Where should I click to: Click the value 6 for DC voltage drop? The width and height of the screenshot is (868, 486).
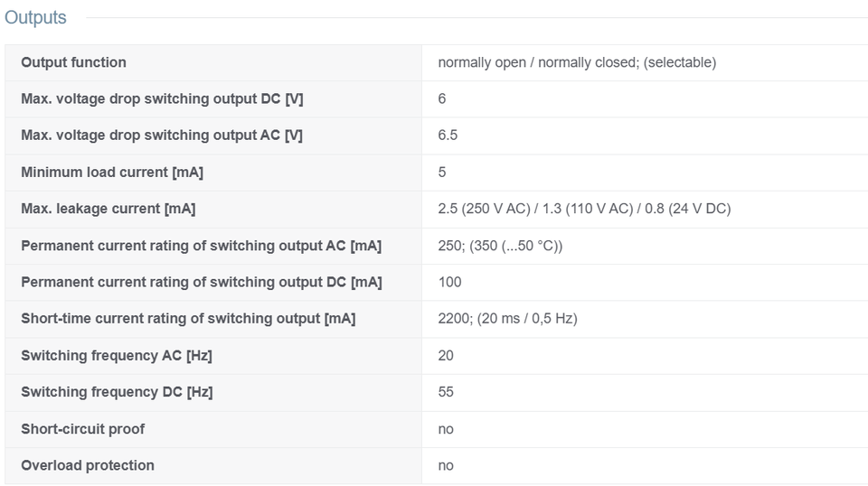pyautogui.click(x=442, y=99)
